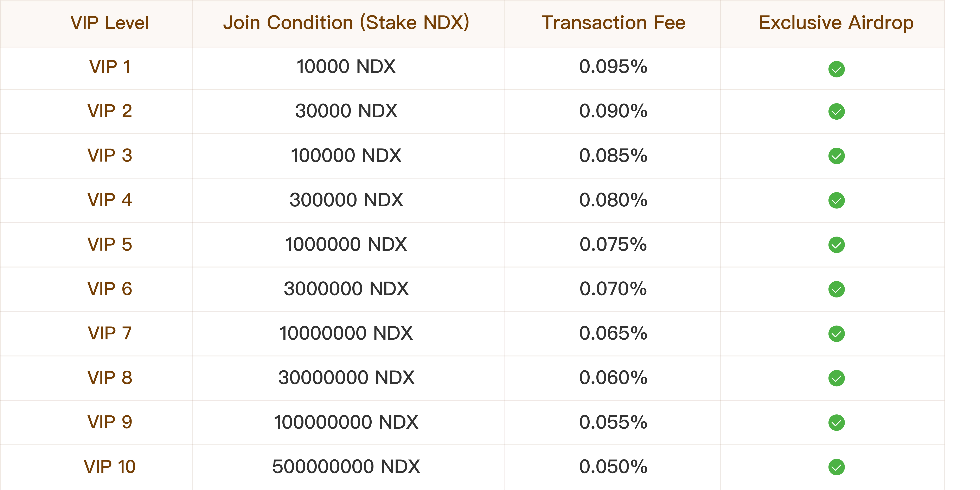
Task: Click the 0.095% transaction fee cell
Action: coord(613,67)
